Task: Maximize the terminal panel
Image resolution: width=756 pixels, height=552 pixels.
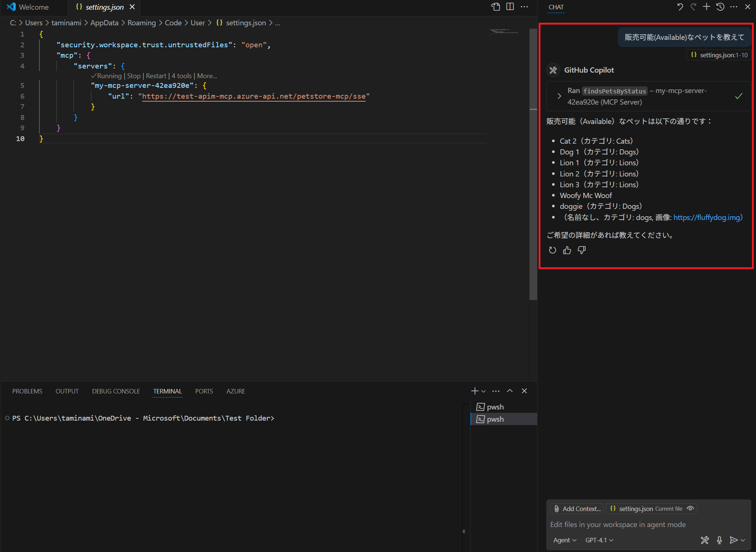Action: point(510,391)
